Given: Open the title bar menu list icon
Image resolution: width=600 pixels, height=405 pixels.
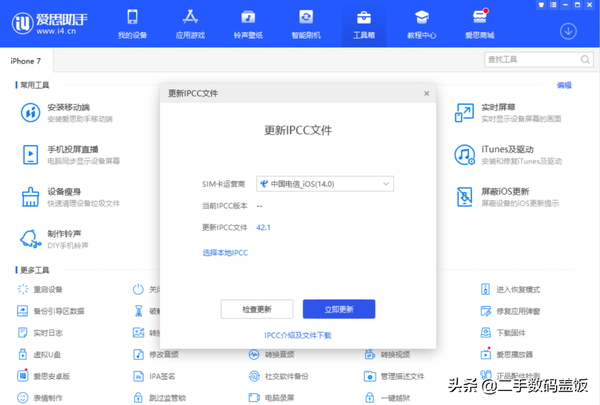Looking at the screenshot, I should (553, 5).
